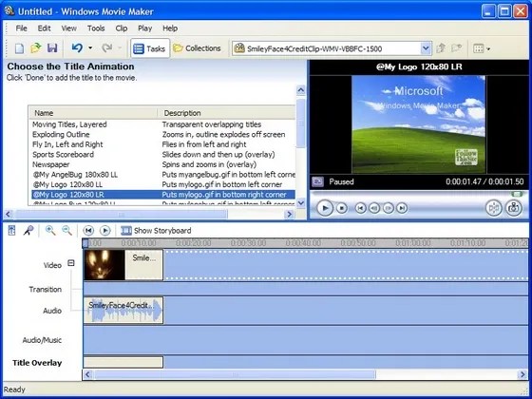532x399 pixels.
Task: Click Show Storyboard button
Action: click(156, 231)
